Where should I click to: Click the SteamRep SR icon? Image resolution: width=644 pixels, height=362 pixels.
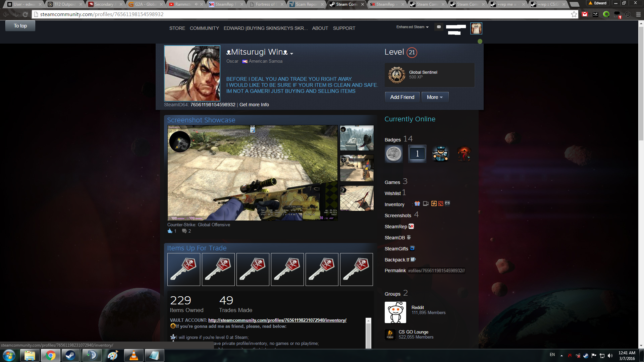pos(411,227)
